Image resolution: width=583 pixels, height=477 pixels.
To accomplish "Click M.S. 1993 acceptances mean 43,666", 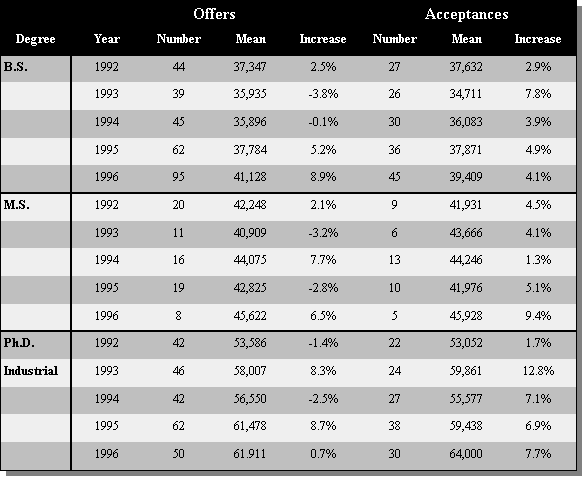I will pos(466,233).
